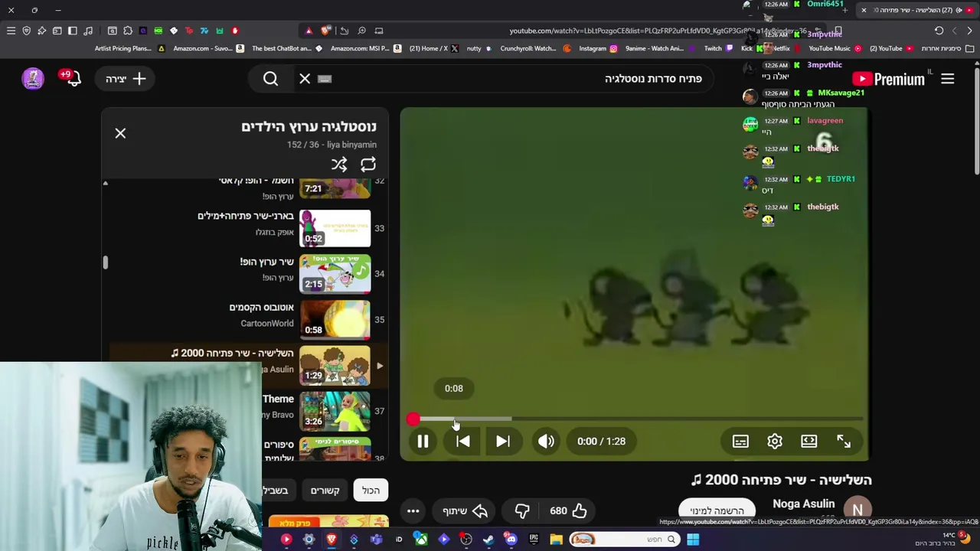Viewport: 980px width, 551px height.
Task: Play playlist item 33 Barney thumbnail
Action: click(335, 228)
